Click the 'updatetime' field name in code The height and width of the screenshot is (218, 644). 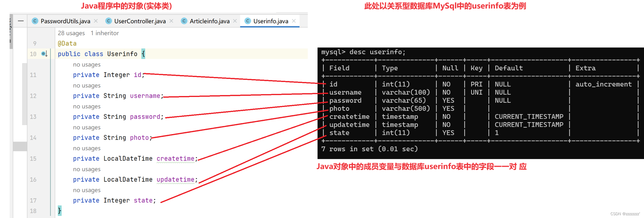(175, 179)
